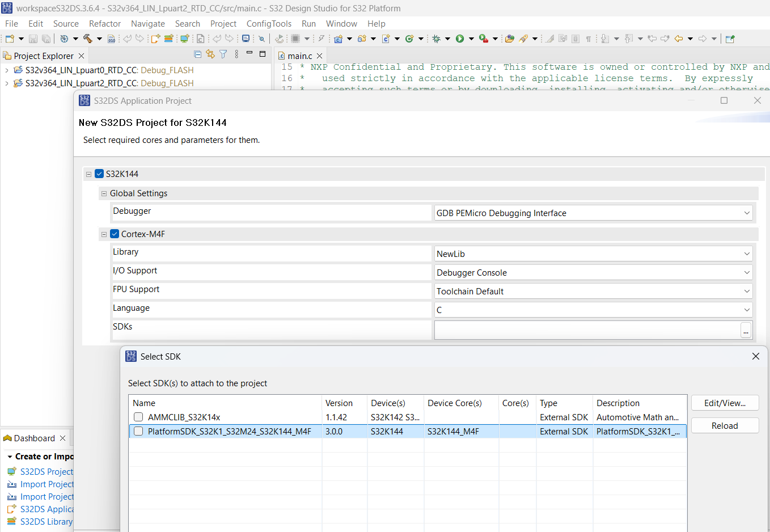This screenshot has width=770, height=532.
Task: Collapse the Global Settings section
Action: 104,193
